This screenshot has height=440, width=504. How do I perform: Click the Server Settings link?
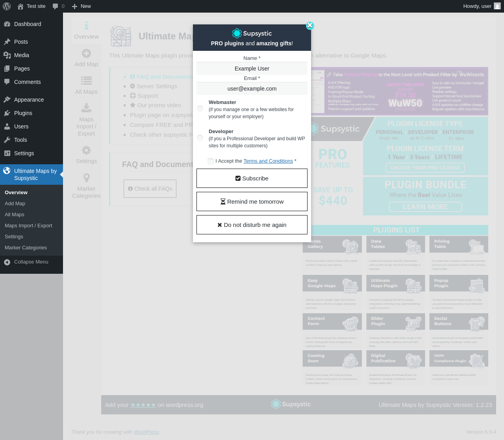pyautogui.click(x=154, y=86)
